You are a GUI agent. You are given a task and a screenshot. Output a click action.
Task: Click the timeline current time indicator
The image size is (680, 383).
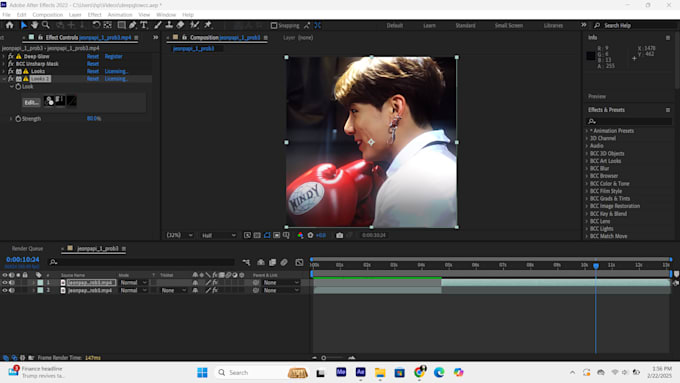(x=596, y=265)
